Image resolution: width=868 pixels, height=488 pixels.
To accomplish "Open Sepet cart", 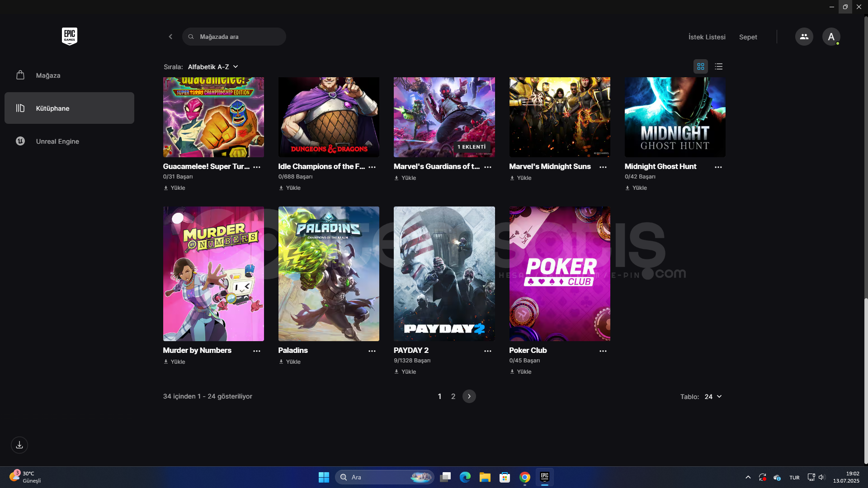I will 748,37.
